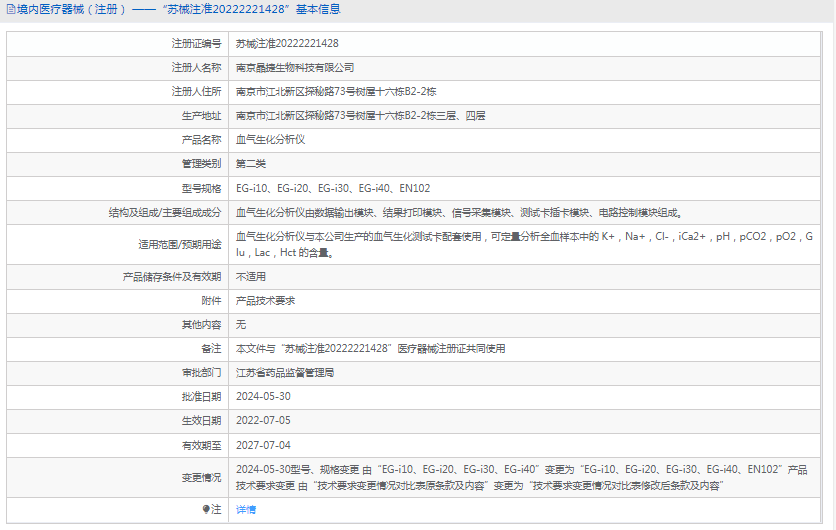Screen dimensions: 836x530
Task: Click the 有效期至 label
Action: point(202,445)
